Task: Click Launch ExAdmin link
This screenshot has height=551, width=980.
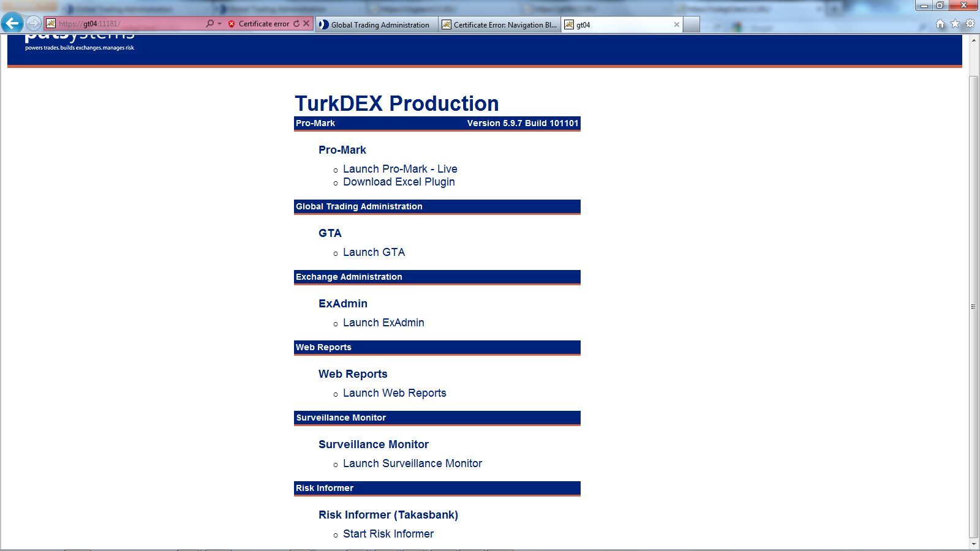Action: (383, 323)
